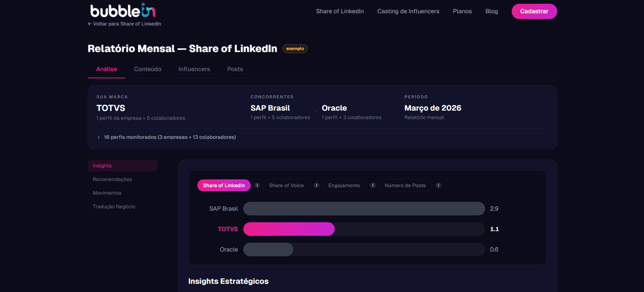Click the Março de 2026 period
The width and height of the screenshot is (644, 292).
[433, 108]
